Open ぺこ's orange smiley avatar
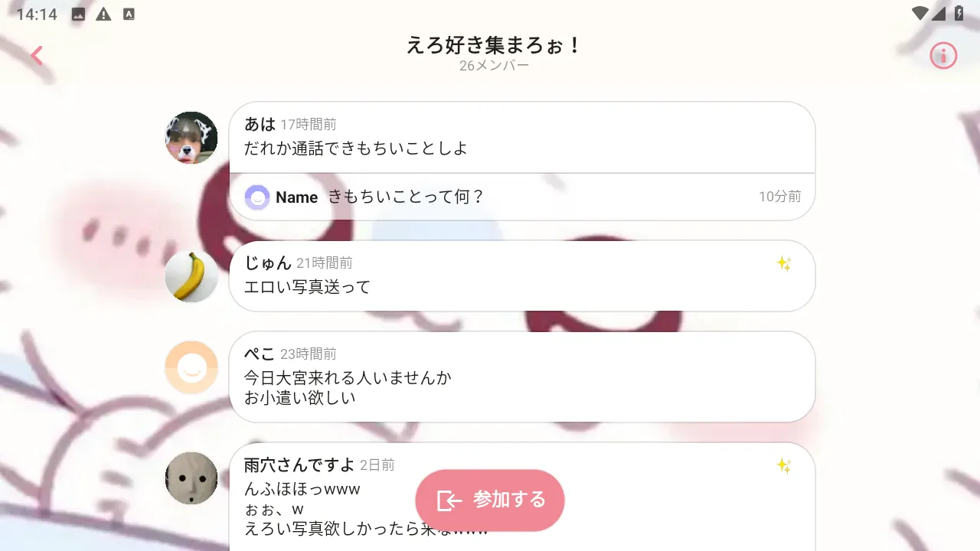The height and width of the screenshot is (551, 980). click(191, 367)
